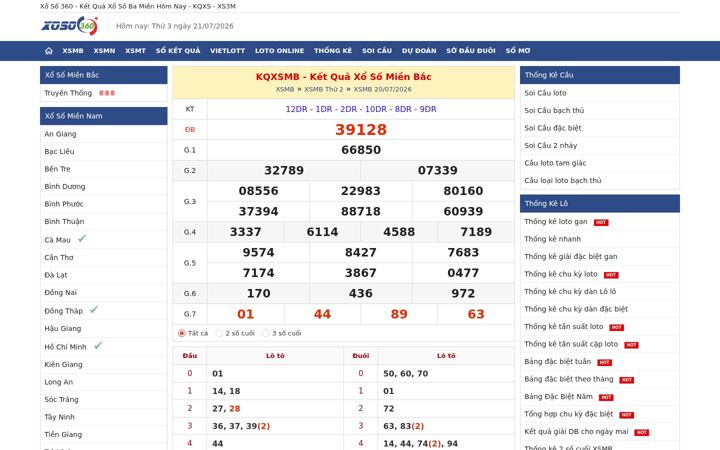
Task: Open the THỐNG KÊ menu
Action: 333,51
